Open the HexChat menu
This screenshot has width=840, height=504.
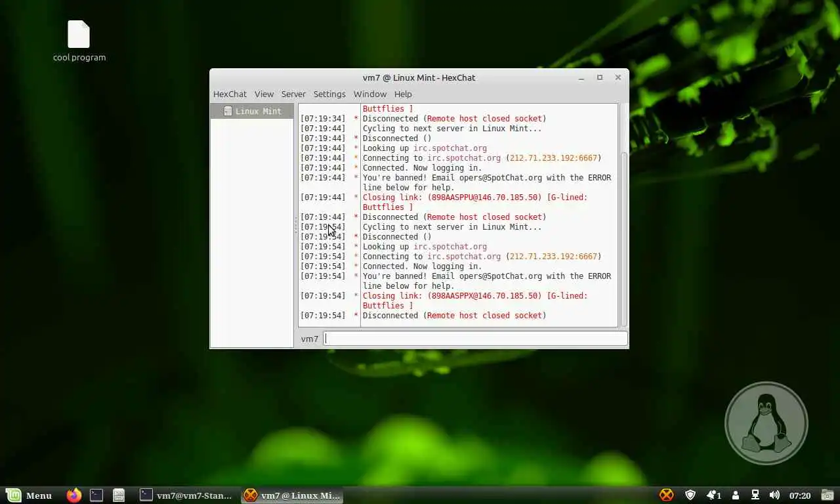point(230,94)
